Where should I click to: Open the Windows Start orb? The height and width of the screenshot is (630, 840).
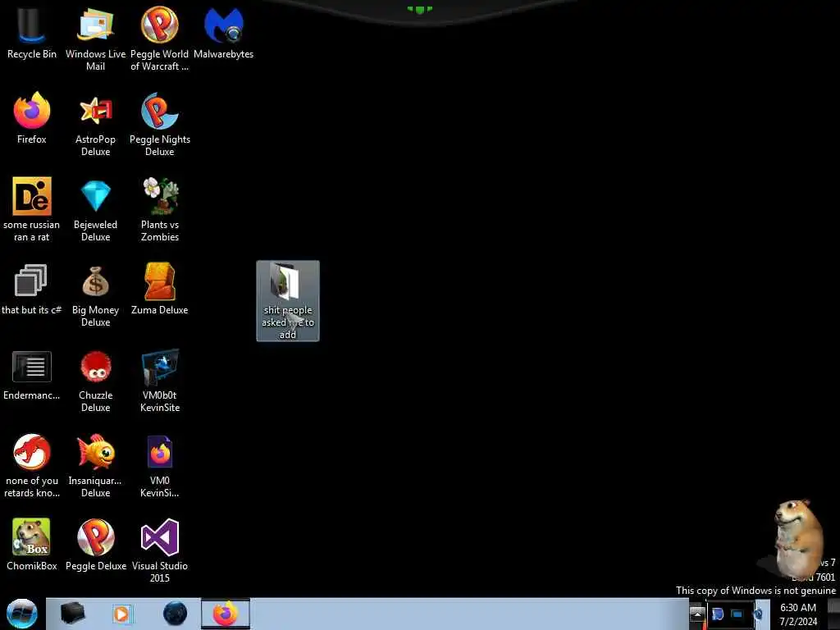pos(22,614)
